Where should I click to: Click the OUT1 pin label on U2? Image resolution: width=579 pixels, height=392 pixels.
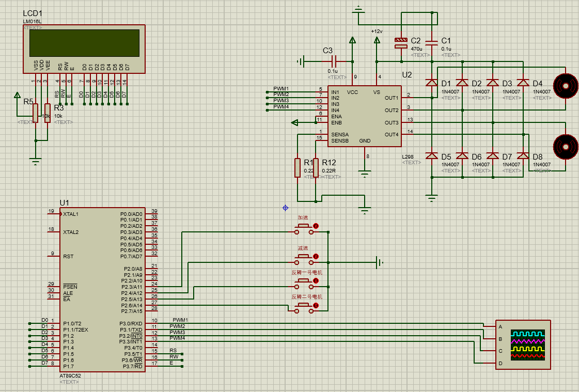click(392, 98)
